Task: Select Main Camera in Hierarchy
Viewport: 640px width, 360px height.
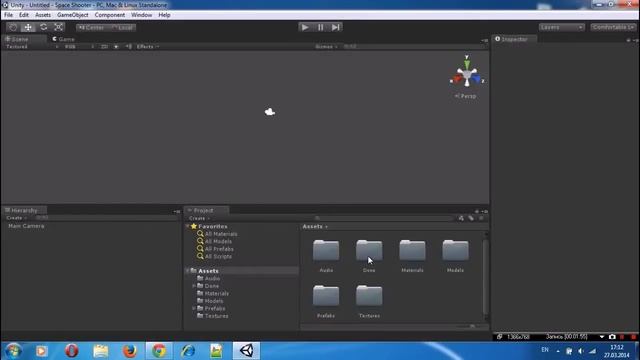Action: tap(26, 226)
